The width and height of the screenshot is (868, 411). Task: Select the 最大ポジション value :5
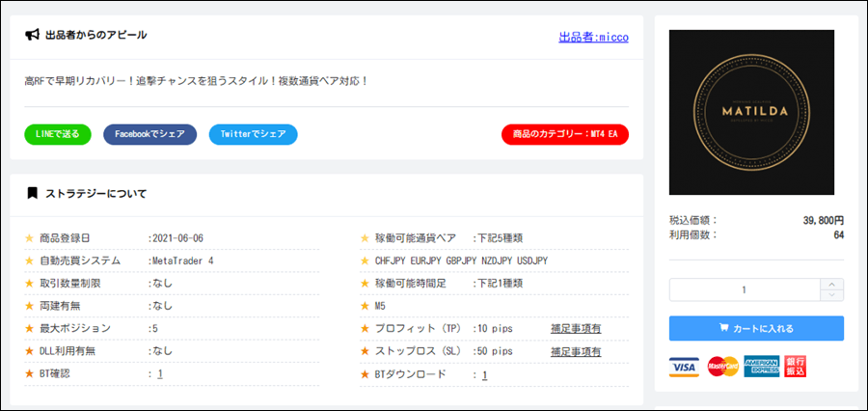coord(152,328)
